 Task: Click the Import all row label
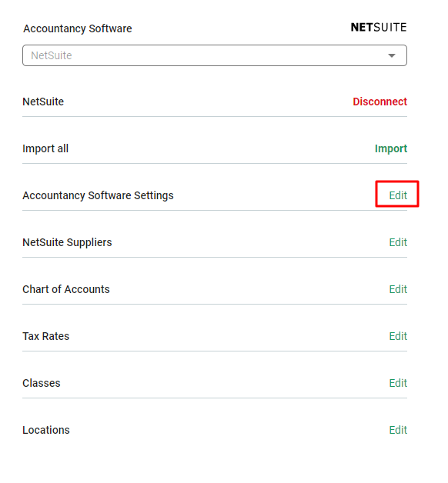pyautogui.click(x=45, y=148)
